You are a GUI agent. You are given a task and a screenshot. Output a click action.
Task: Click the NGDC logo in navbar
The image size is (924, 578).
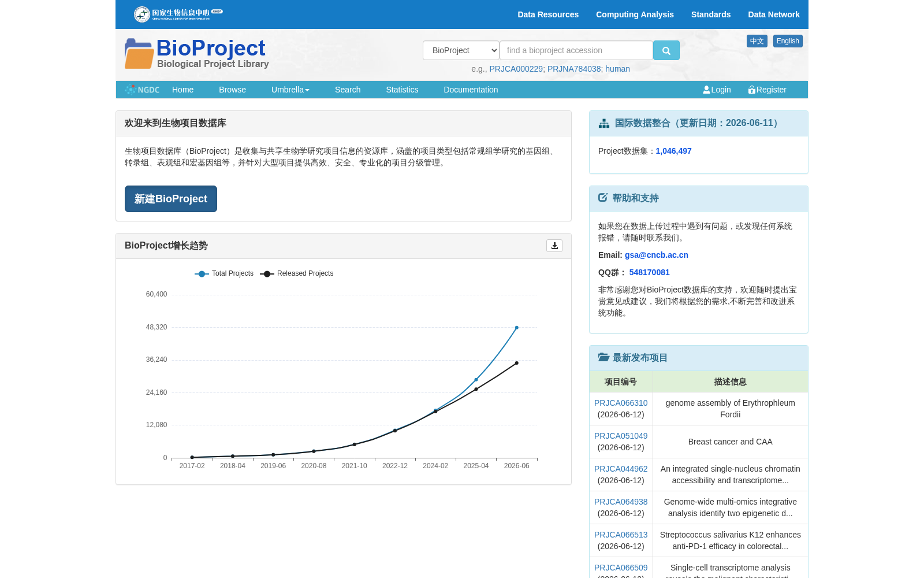click(x=142, y=90)
